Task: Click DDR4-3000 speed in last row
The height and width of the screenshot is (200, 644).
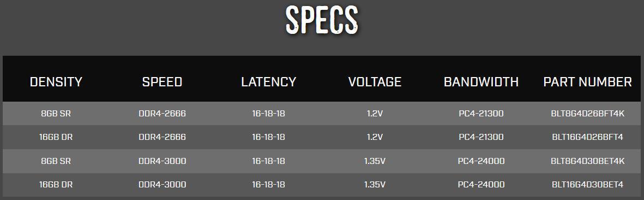Action: [162, 185]
